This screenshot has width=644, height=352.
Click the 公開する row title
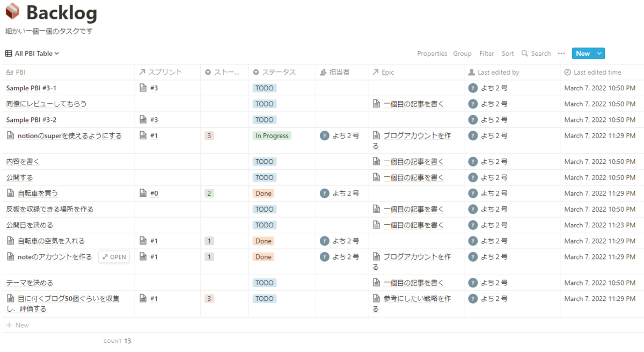coord(19,177)
